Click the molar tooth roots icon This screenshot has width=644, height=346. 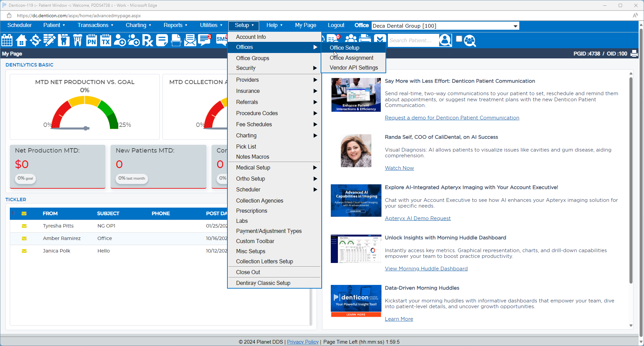[x=78, y=40]
